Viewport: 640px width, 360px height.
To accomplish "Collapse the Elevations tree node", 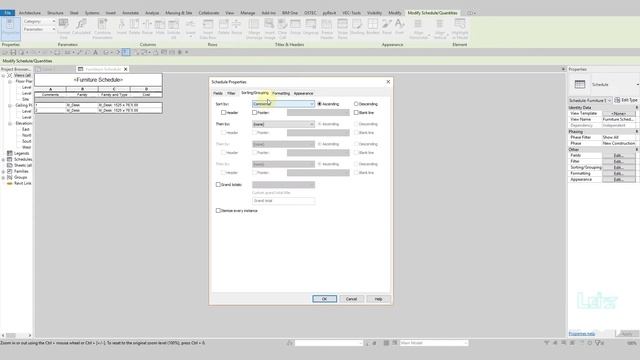I will point(10,123).
